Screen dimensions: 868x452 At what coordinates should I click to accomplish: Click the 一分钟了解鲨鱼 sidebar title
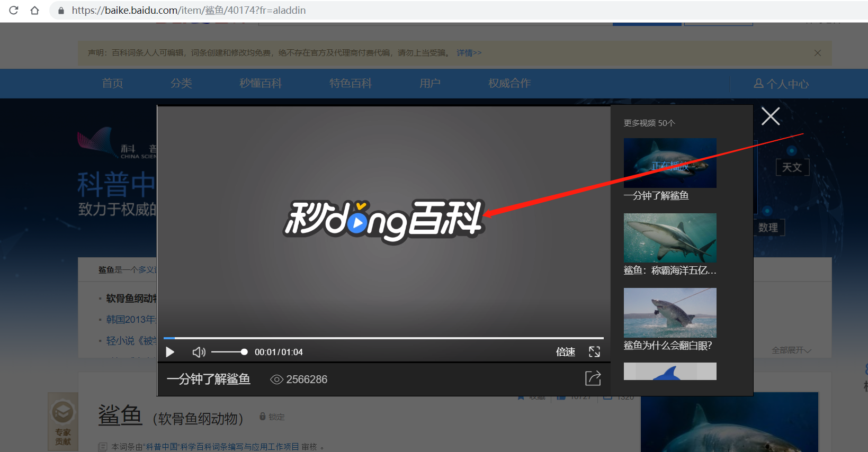pyautogui.click(x=656, y=196)
